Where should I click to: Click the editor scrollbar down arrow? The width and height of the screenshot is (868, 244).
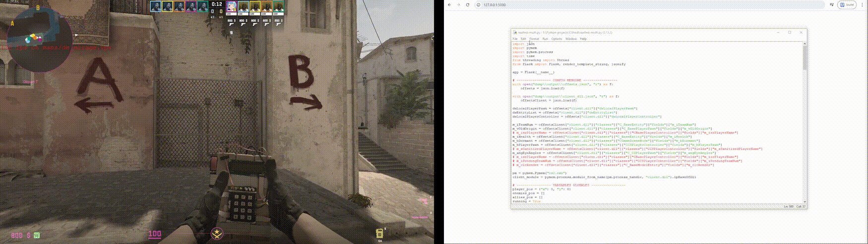pyautogui.click(x=805, y=201)
